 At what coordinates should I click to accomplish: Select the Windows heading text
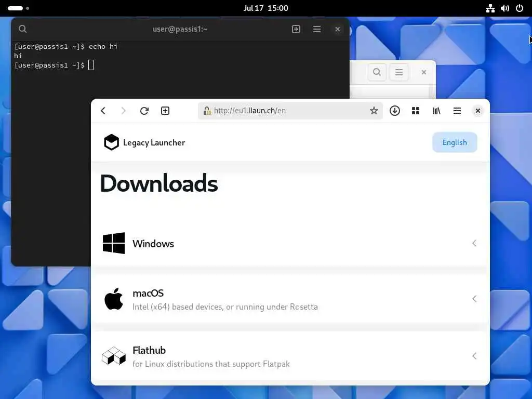click(x=153, y=244)
